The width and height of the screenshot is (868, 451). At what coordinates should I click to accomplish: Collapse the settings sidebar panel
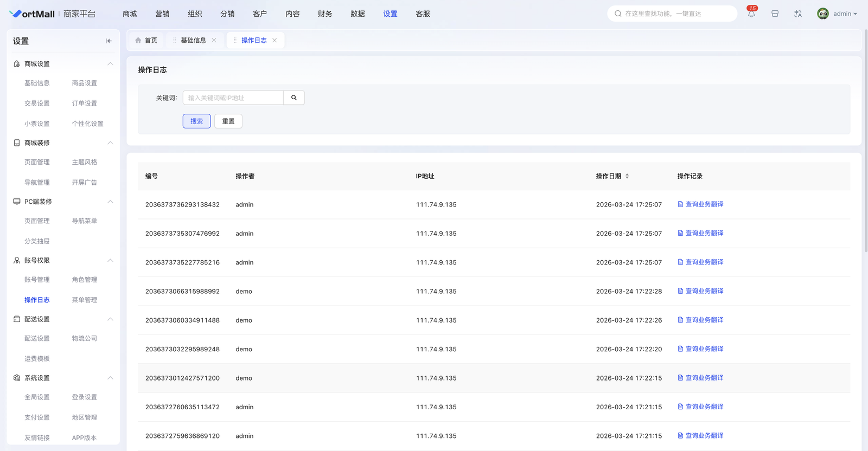(x=108, y=41)
